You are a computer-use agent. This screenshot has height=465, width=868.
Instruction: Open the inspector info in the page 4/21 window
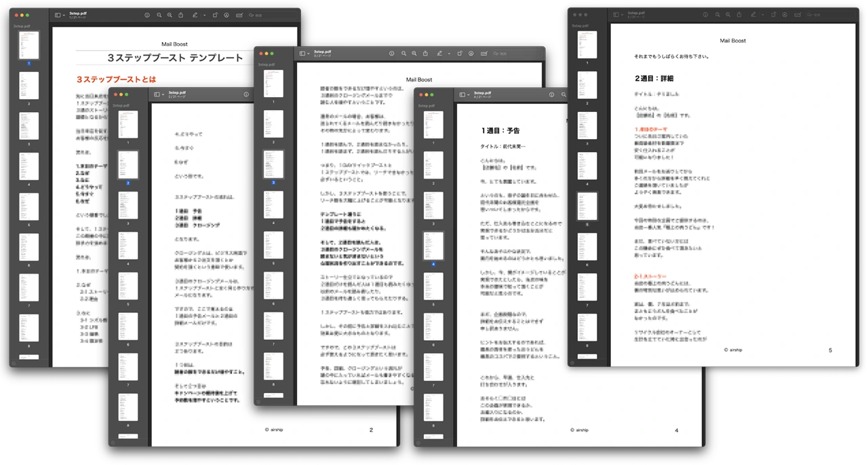tap(551, 94)
